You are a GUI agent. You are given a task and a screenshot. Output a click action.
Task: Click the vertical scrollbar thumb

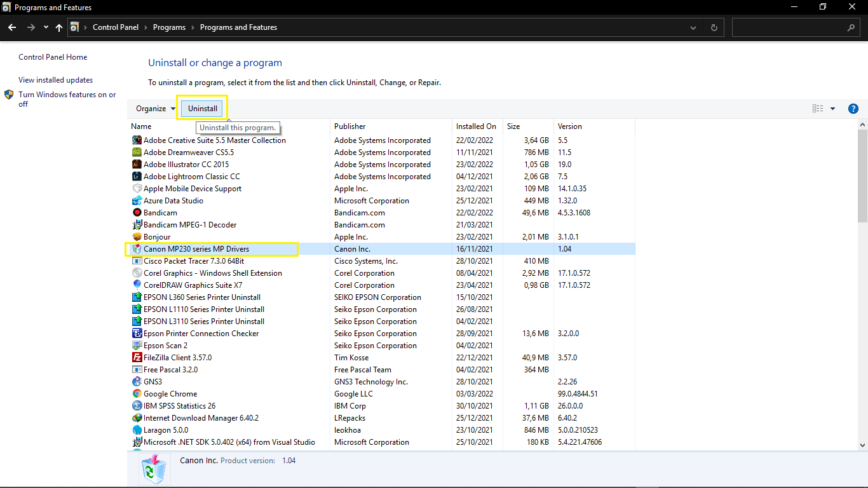863,175
